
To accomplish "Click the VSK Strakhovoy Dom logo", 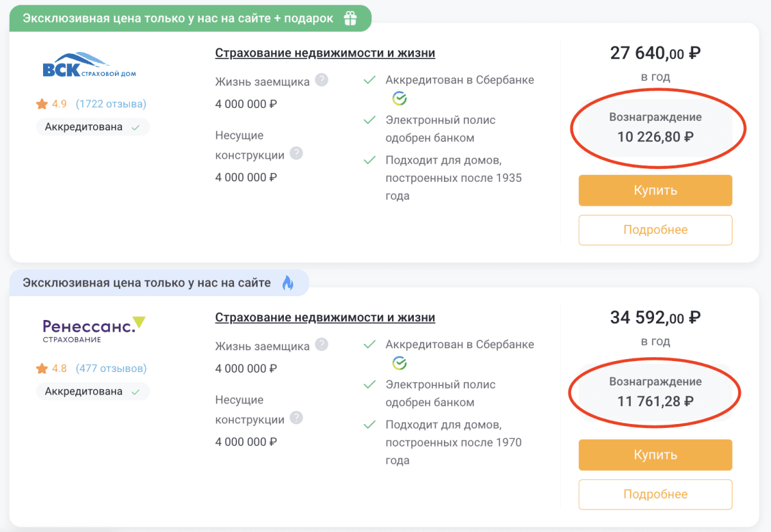I will point(89,65).
